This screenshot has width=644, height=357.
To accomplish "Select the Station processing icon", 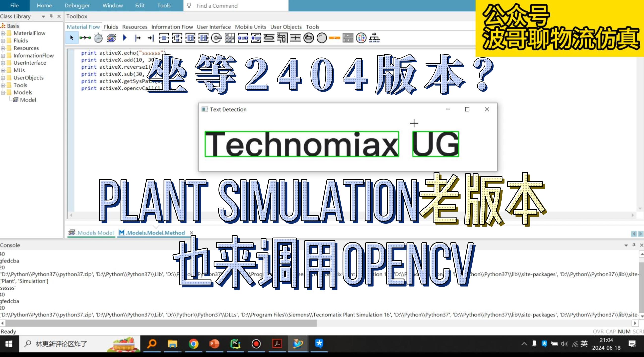I will 164,38.
